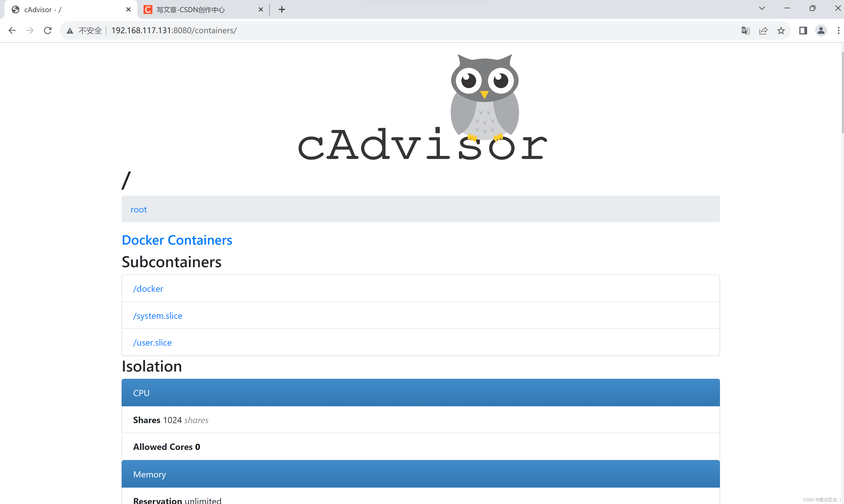844x504 pixels.
Task: Restore down the browser window
Action: point(812,8)
